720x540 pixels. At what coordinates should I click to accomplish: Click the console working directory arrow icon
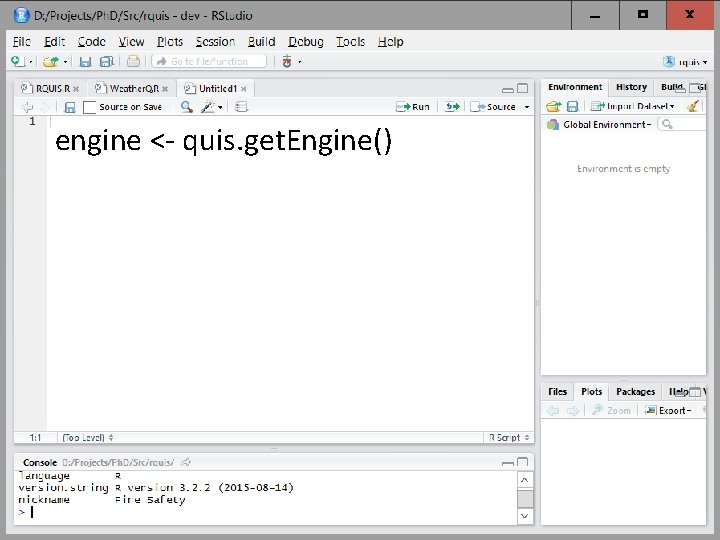pyautogui.click(x=186, y=462)
